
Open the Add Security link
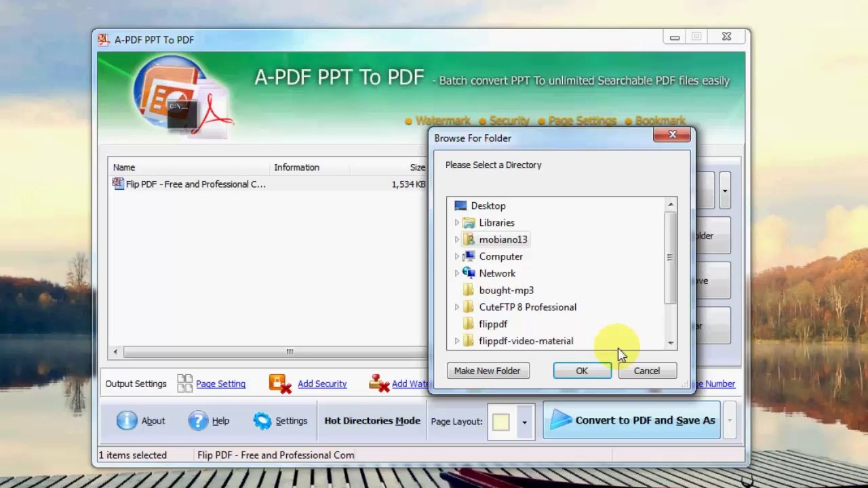[322, 384]
